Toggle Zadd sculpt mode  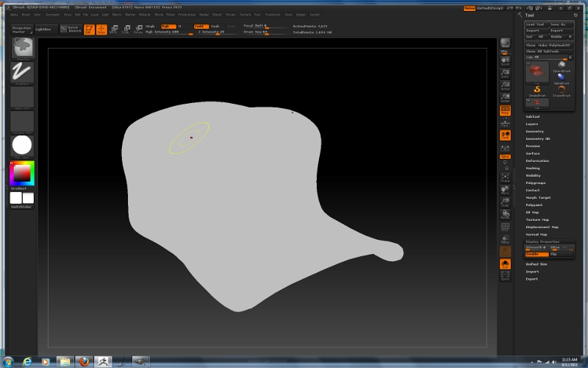point(201,26)
